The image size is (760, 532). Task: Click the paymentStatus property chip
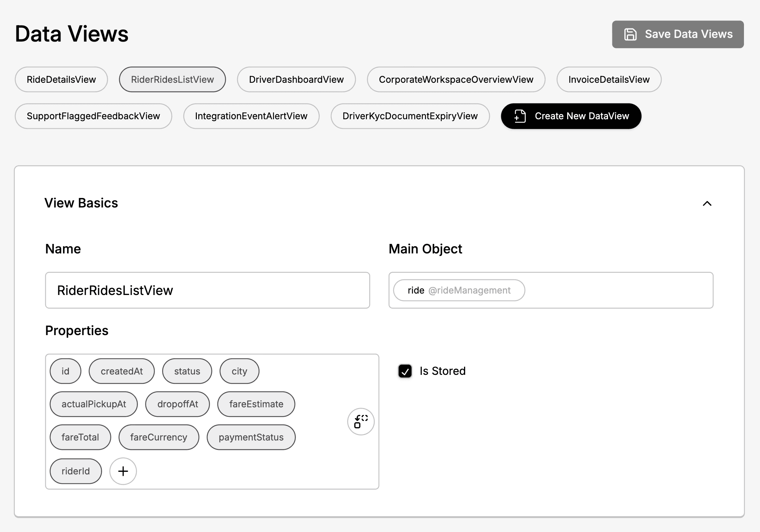click(251, 437)
